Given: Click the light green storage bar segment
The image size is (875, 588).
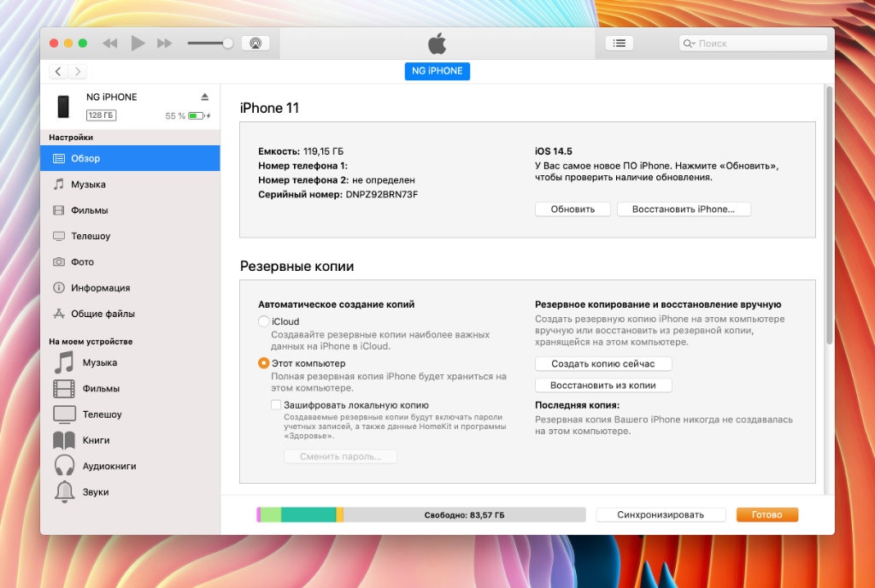Looking at the screenshot, I should pos(271,514).
